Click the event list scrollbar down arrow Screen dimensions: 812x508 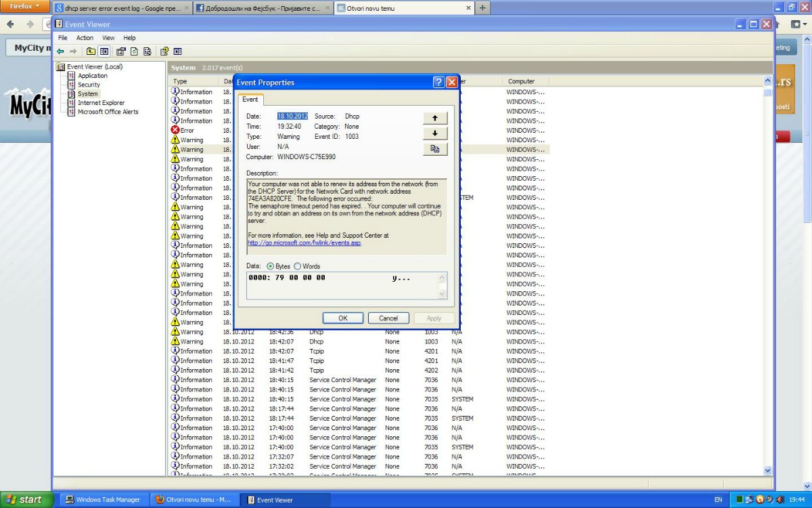pos(767,470)
